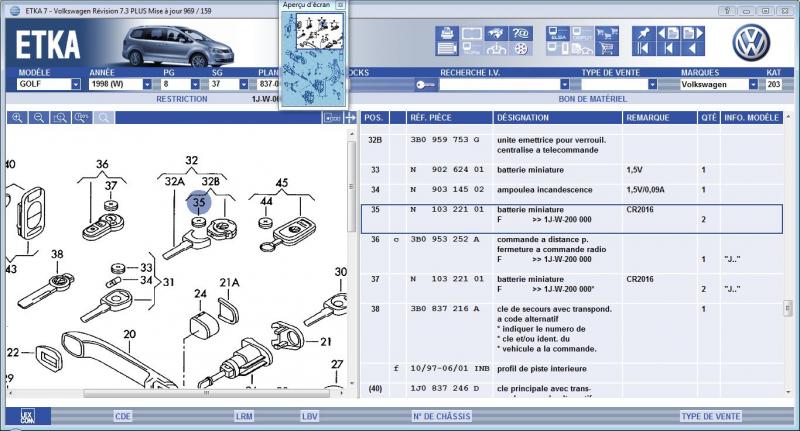The width and height of the screenshot is (800, 431).
Task: Jump to the first entry with double-bar arrow
Action: tap(643, 49)
